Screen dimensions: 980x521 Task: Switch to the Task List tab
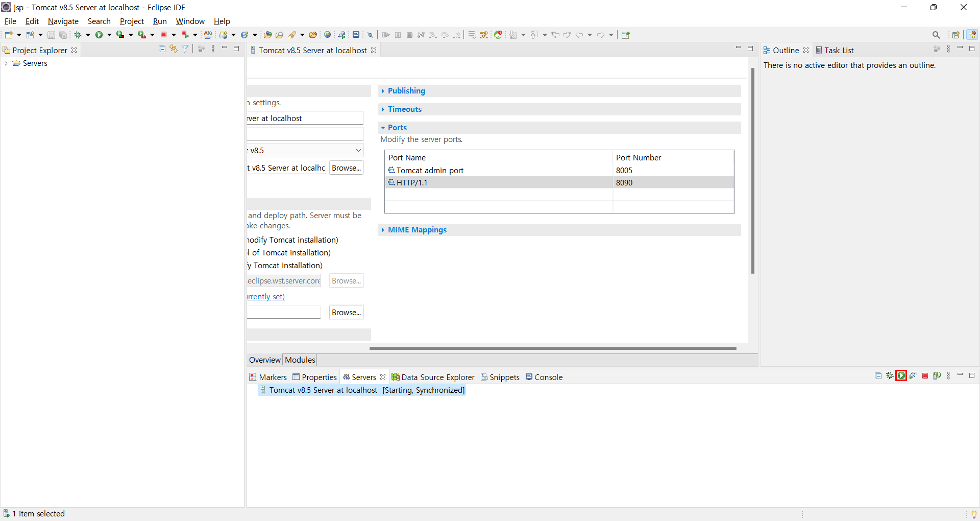pyautogui.click(x=835, y=50)
